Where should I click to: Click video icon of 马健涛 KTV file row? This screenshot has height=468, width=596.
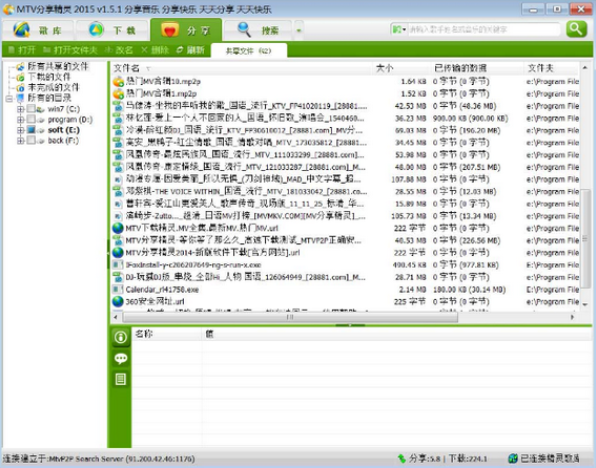click(118, 106)
